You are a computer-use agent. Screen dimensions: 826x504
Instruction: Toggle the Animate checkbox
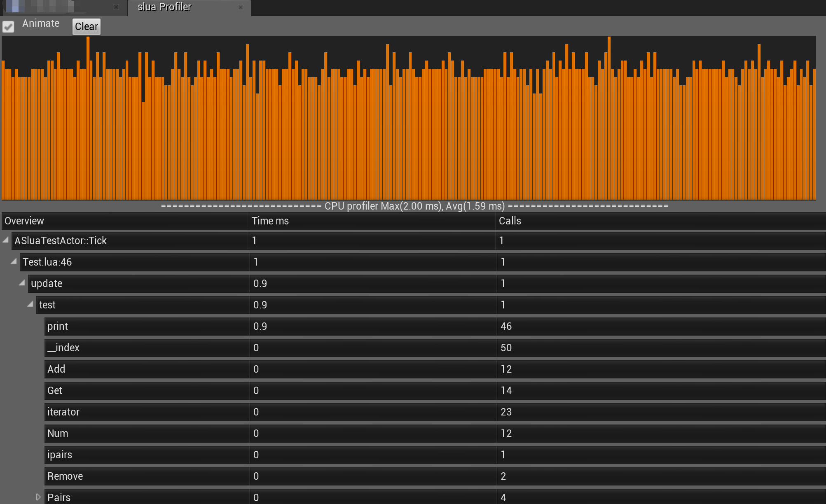tap(8, 27)
